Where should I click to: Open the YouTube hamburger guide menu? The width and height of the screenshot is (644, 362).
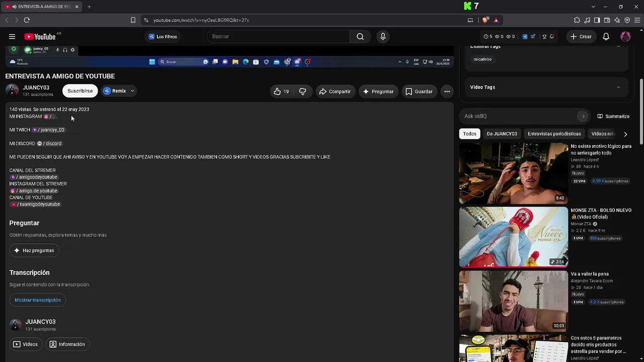tap(12, 36)
